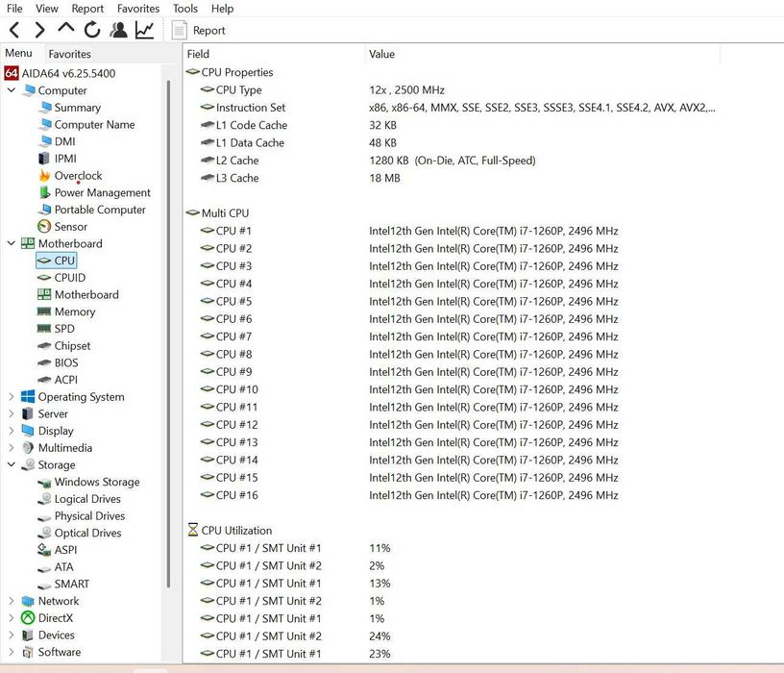Click the DirectX Xbox logo icon
The image size is (784, 673).
point(28,617)
